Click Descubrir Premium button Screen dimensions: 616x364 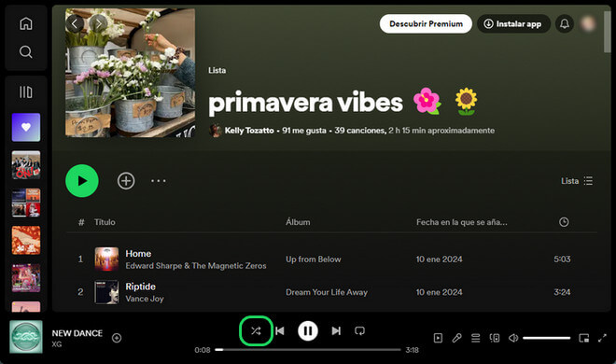pos(426,24)
